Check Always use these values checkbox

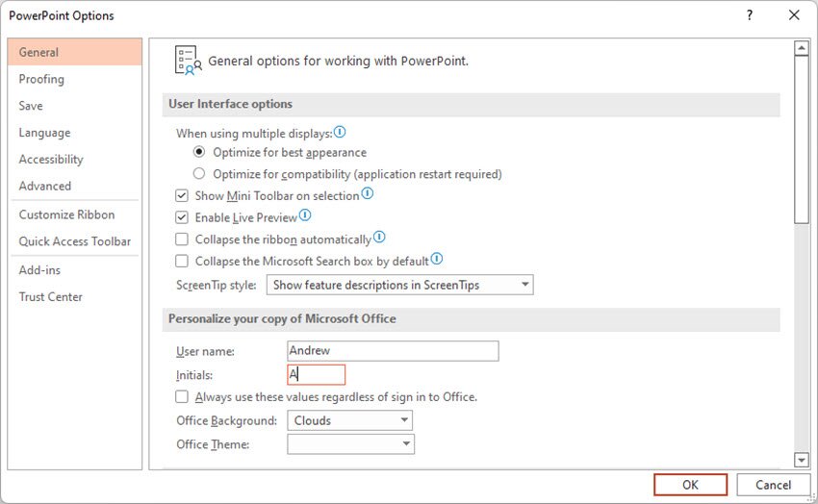click(x=183, y=396)
